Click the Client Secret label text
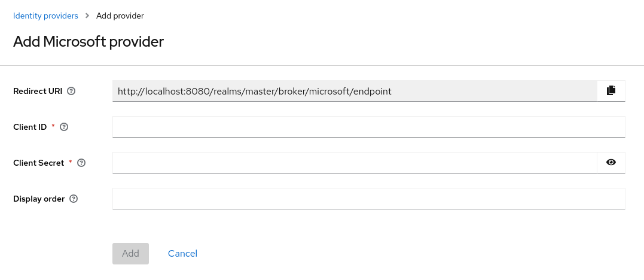 pos(38,163)
